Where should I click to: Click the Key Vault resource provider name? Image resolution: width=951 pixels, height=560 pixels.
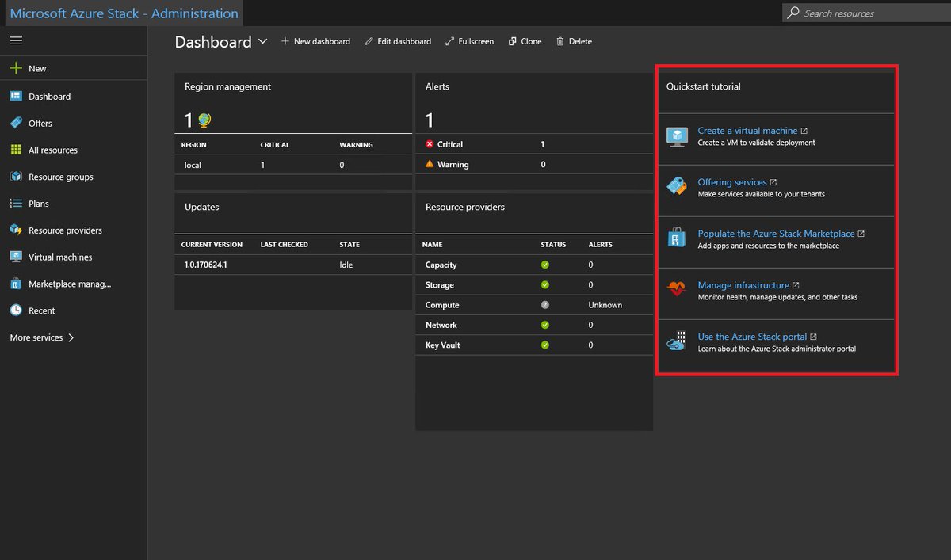point(442,345)
